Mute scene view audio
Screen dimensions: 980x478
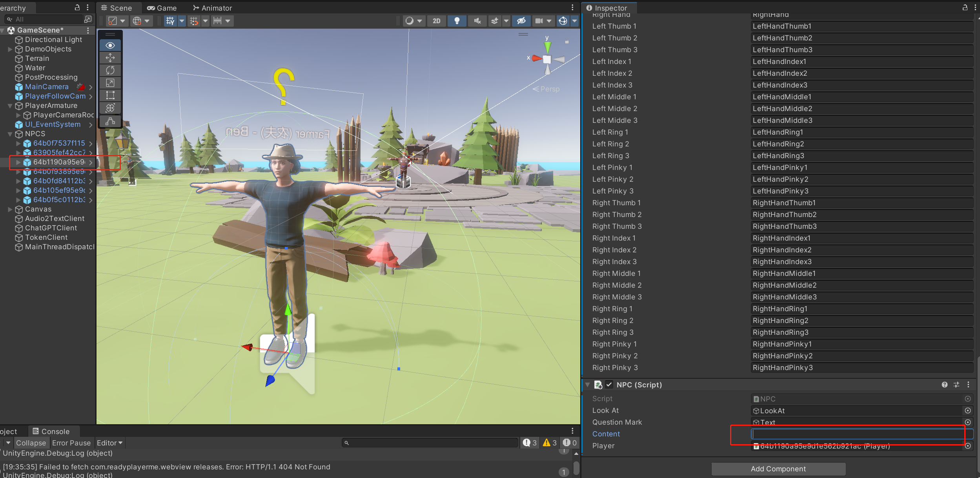point(477,21)
